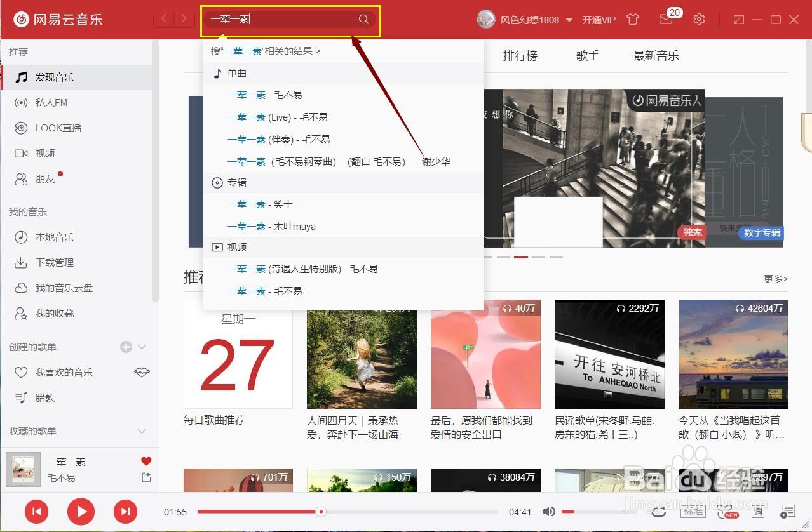
Task: Open the user avatar profile
Action: tap(486, 19)
